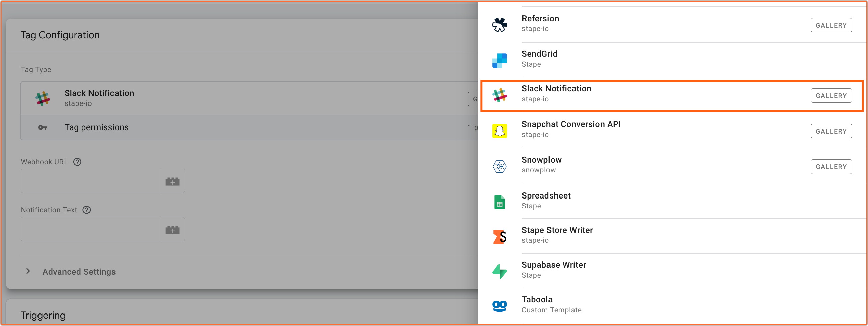
Task: Click the green Spreadsheet icon
Action: click(x=500, y=202)
